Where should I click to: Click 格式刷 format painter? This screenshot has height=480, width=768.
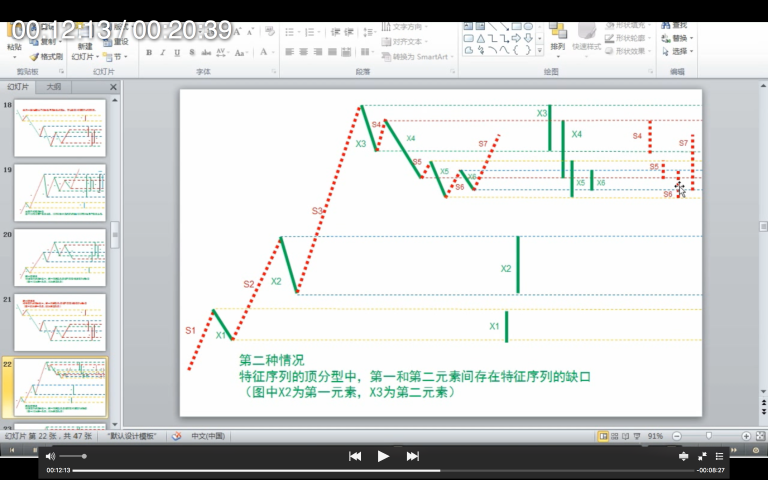click(x=46, y=57)
